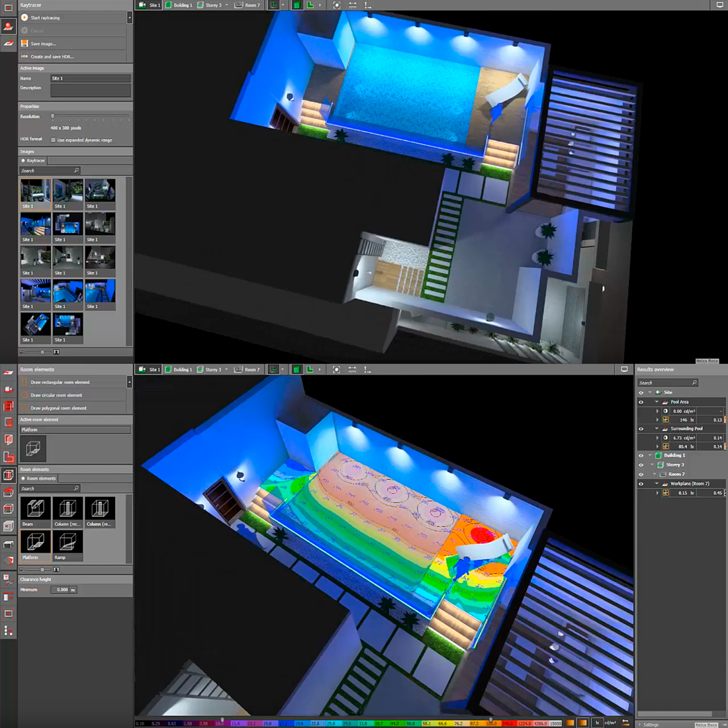Open the Room 7 tab in the lower view
Screen dimensions: 728x728
[x=248, y=369]
